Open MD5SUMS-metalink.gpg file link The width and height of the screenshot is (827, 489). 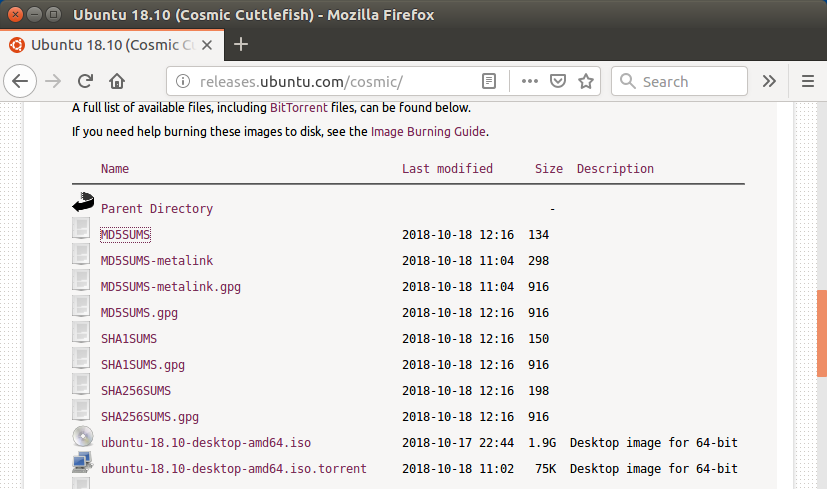[x=171, y=287]
